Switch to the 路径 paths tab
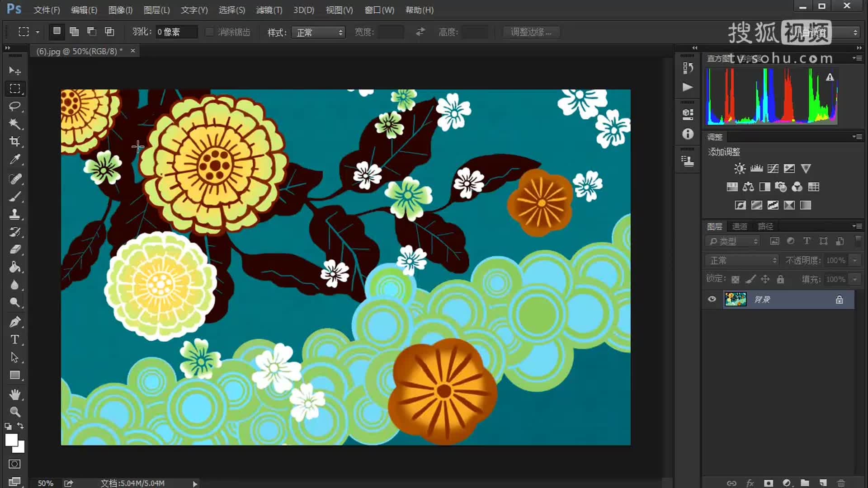The height and width of the screenshot is (488, 868). tap(765, 226)
